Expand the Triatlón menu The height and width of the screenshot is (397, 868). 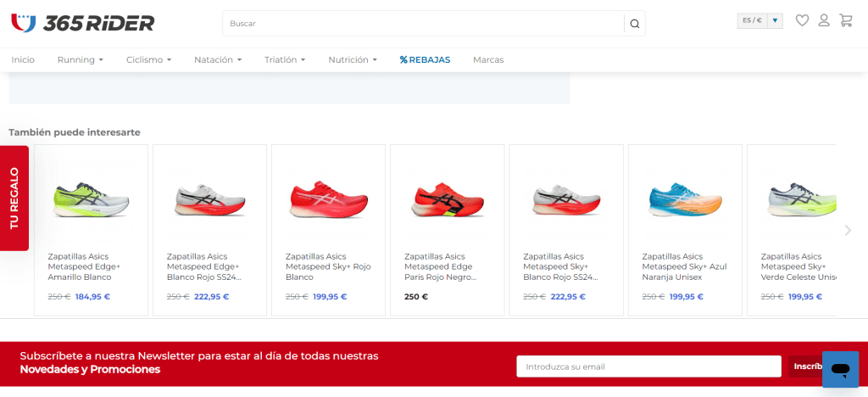click(x=285, y=60)
